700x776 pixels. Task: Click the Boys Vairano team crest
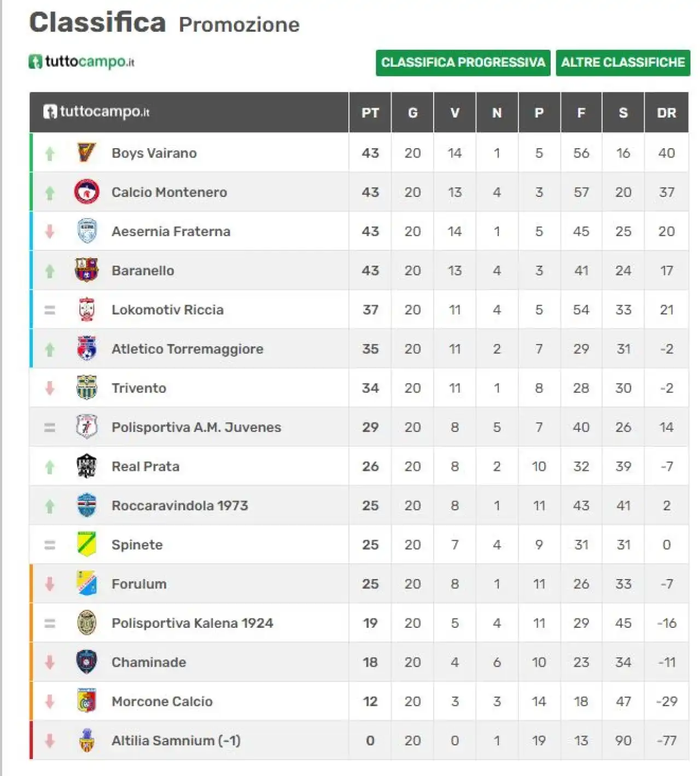point(86,153)
